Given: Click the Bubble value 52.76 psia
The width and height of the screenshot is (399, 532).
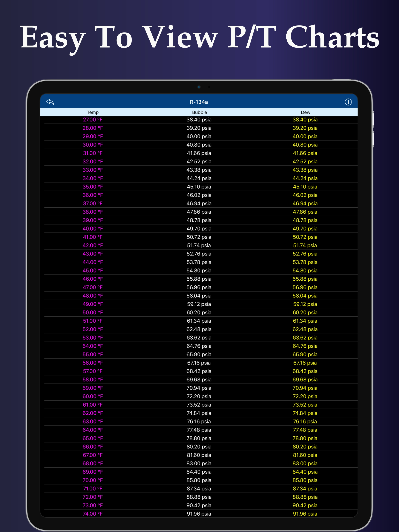Looking at the screenshot, I should 199,254.
